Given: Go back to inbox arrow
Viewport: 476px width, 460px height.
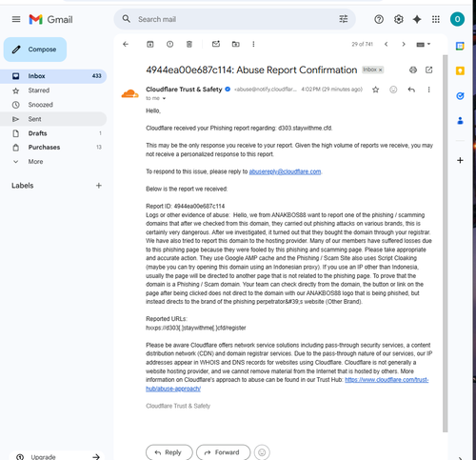Looking at the screenshot, I should coord(126,44).
